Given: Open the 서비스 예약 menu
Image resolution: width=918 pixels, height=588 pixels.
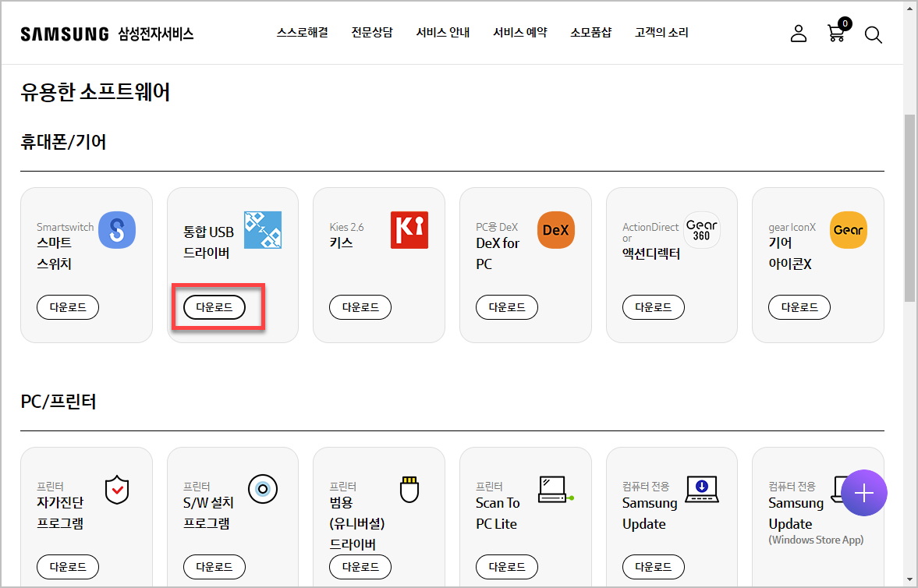Looking at the screenshot, I should pos(520,32).
